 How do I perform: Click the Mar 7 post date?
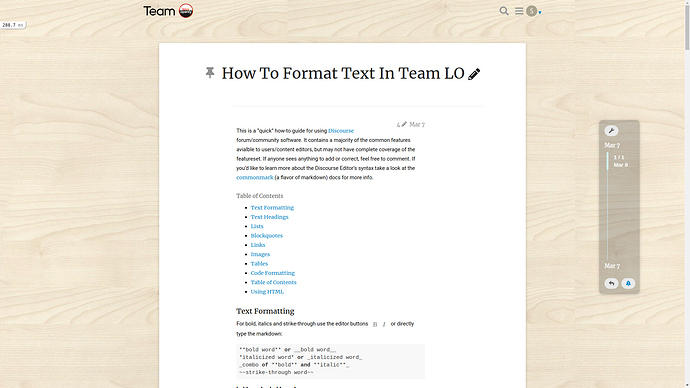pyautogui.click(x=417, y=124)
